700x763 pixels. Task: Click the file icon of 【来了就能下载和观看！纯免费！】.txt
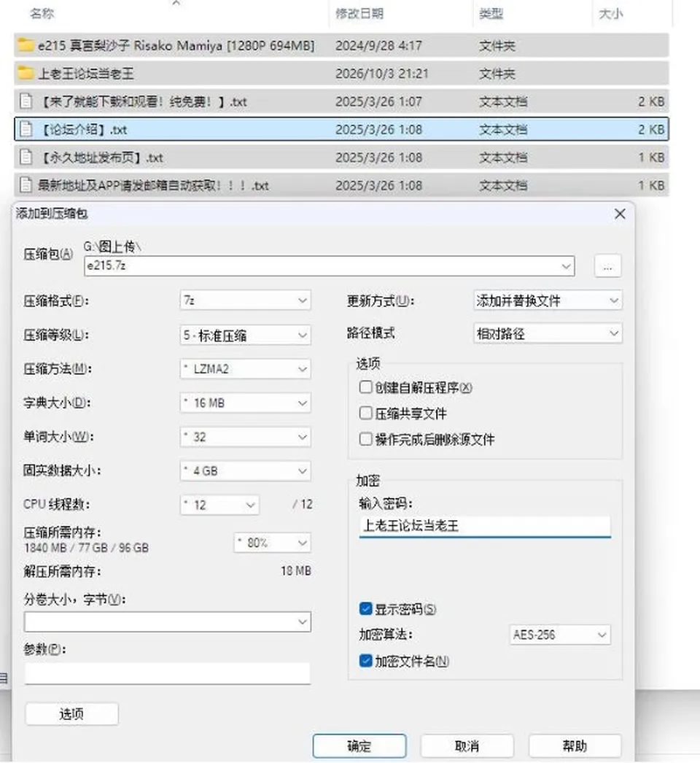(26, 101)
